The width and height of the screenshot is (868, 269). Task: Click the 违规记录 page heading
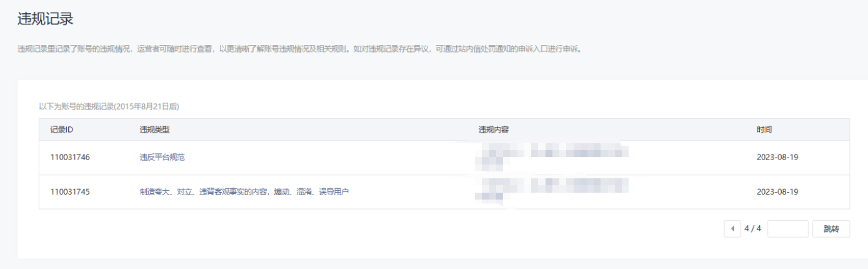point(46,19)
